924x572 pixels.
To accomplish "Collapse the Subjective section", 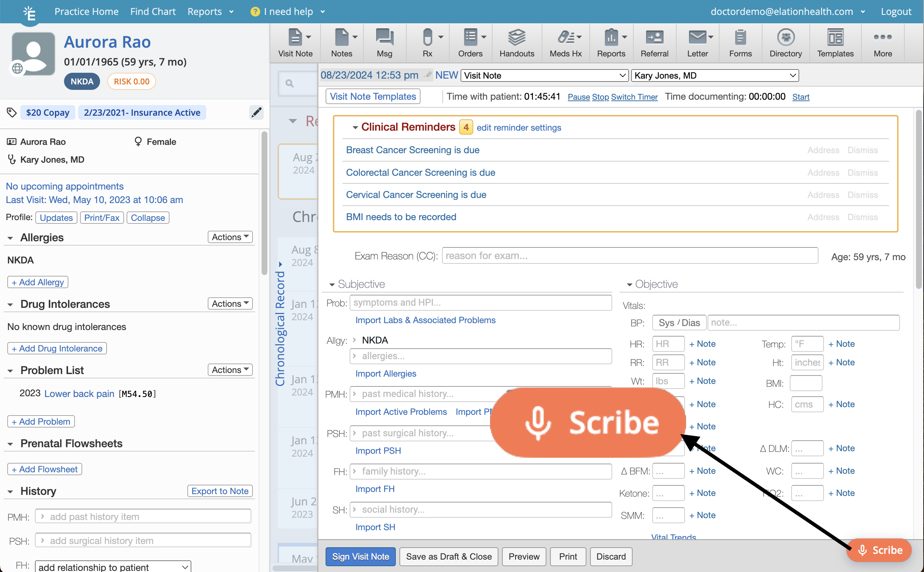I will click(332, 284).
